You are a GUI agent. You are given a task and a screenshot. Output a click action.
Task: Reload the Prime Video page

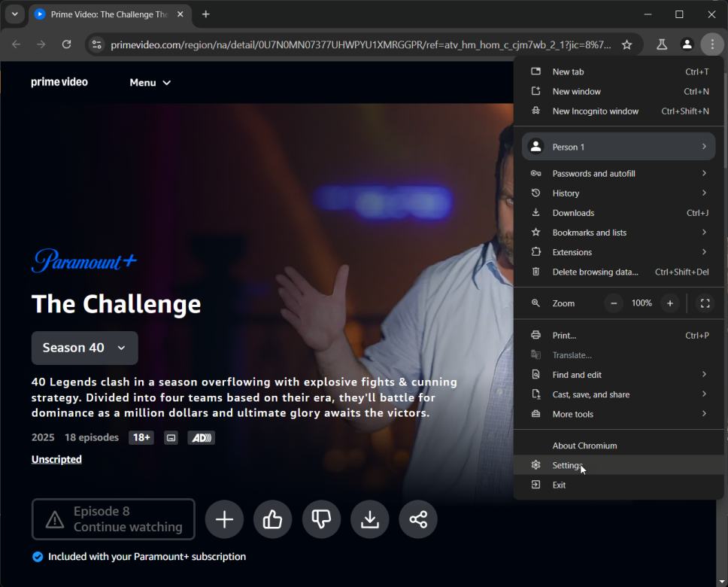click(x=66, y=44)
